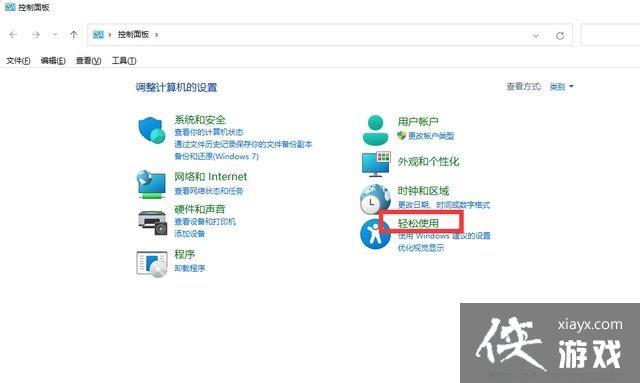640x383 pixels.
Task: Open 程序 category
Action: click(184, 254)
